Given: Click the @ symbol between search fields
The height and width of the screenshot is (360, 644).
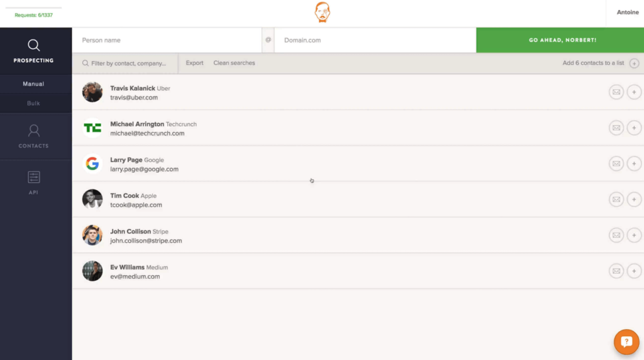Looking at the screenshot, I should (x=268, y=40).
